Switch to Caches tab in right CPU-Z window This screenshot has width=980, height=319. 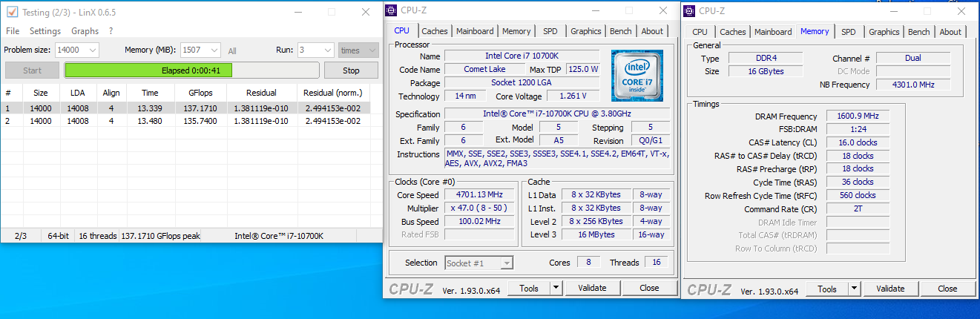[x=732, y=32]
